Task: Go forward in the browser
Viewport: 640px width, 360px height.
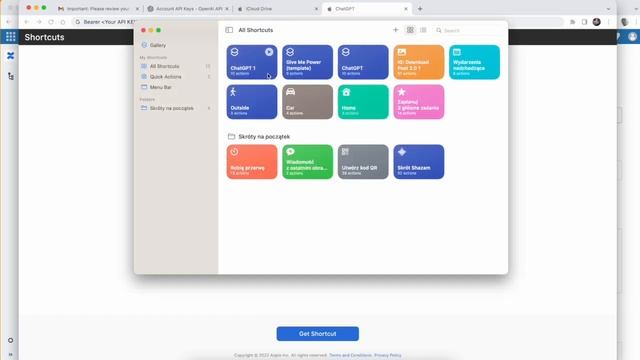Action: [x=39, y=22]
